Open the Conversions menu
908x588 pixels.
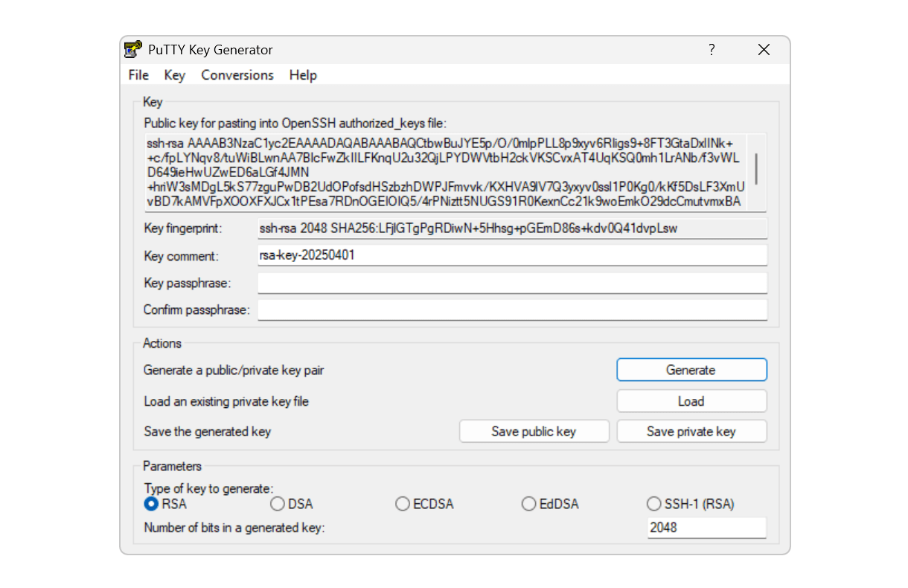(237, 75)
